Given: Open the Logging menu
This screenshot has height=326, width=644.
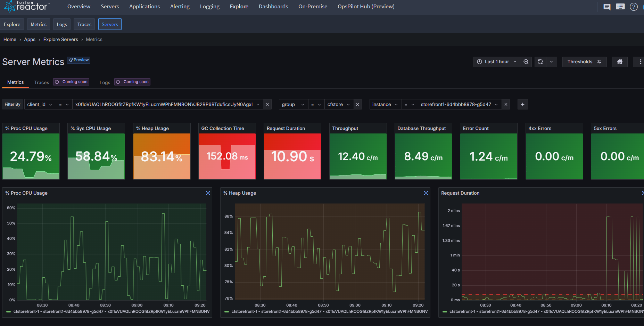Looking at the screenshot, I should click(x=210, y=7).
